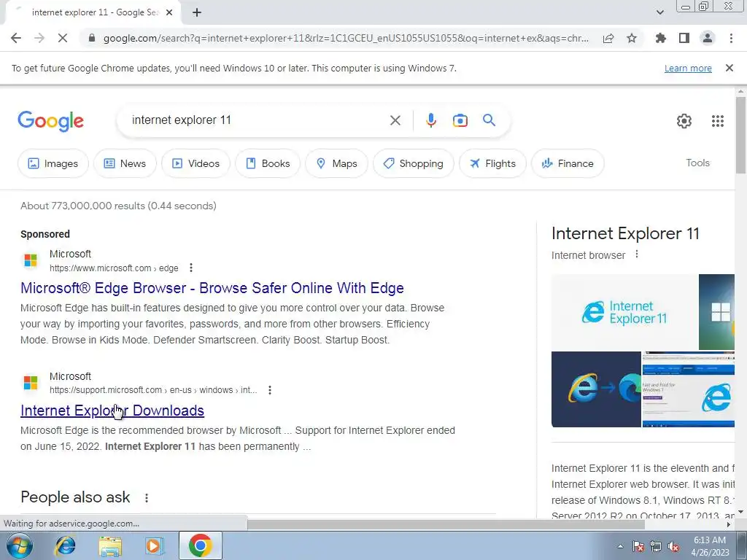Open the blue Internet Explorer webpage screenshot thumbnail
This screenshot has height=560, width=747.
point(689,389)
